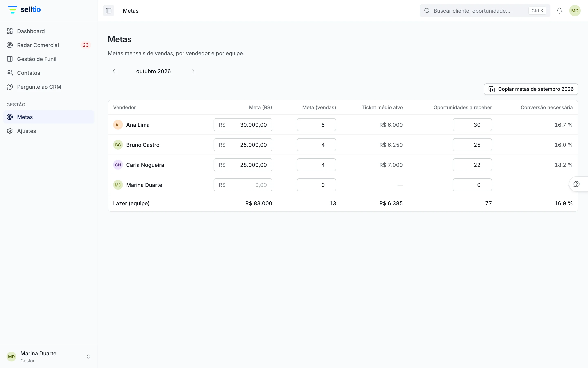Edit Marina Duarte's Oportunidades 0 field
This screenshot has width=588, height=368.
(x=472, y=185)
